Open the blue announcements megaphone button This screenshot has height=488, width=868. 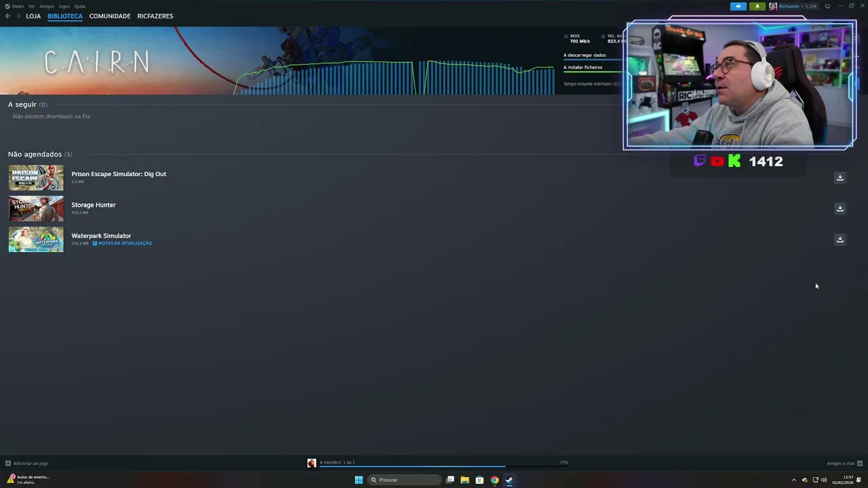pyautogui.click(x=738, y=6)
